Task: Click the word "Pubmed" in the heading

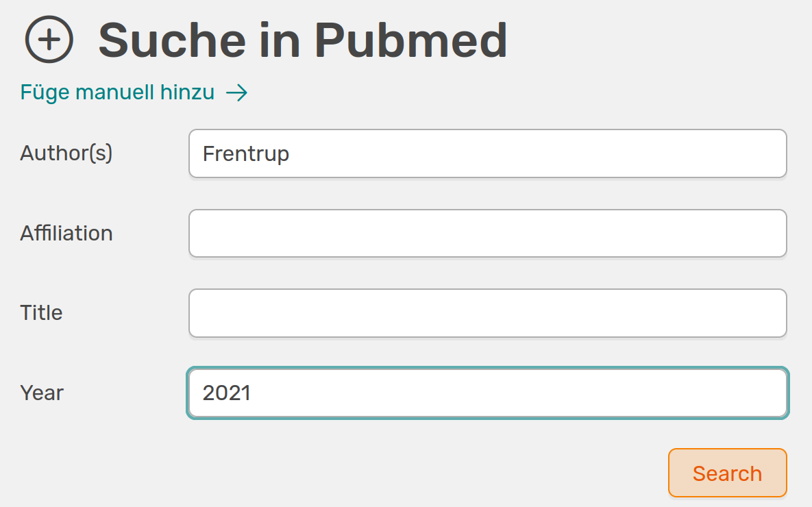Action: pyautogui.click(x=410, y=40)
